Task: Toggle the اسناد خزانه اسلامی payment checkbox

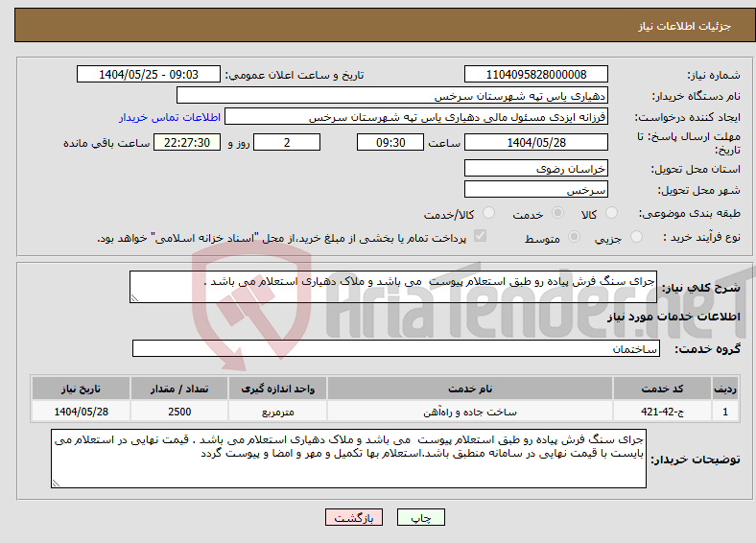Action: [481, 236]
